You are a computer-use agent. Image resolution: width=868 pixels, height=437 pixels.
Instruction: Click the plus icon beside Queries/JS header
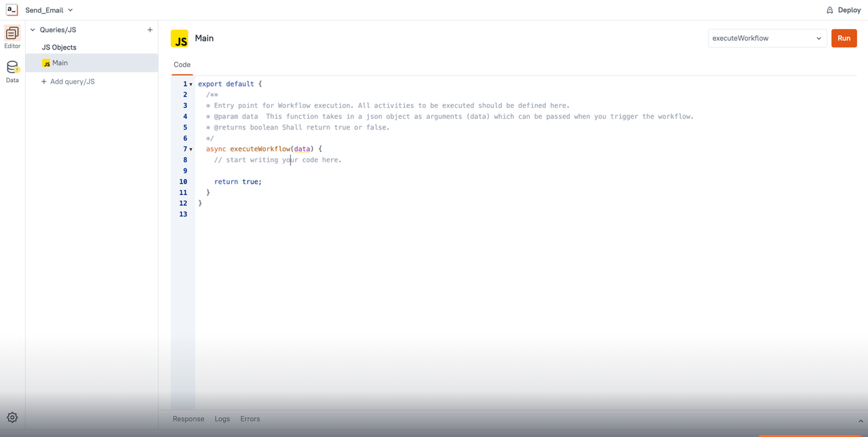tap(150, 29)
